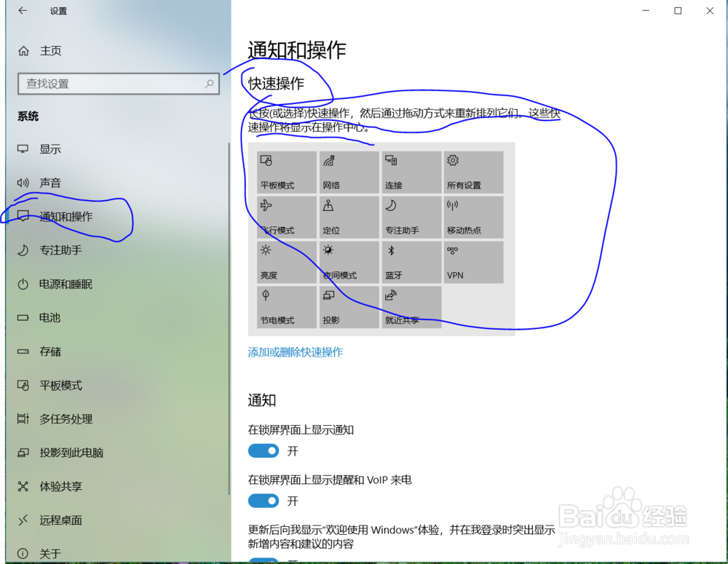
Task: Open the 网络 quick action
Action: [x=349, y=172]
